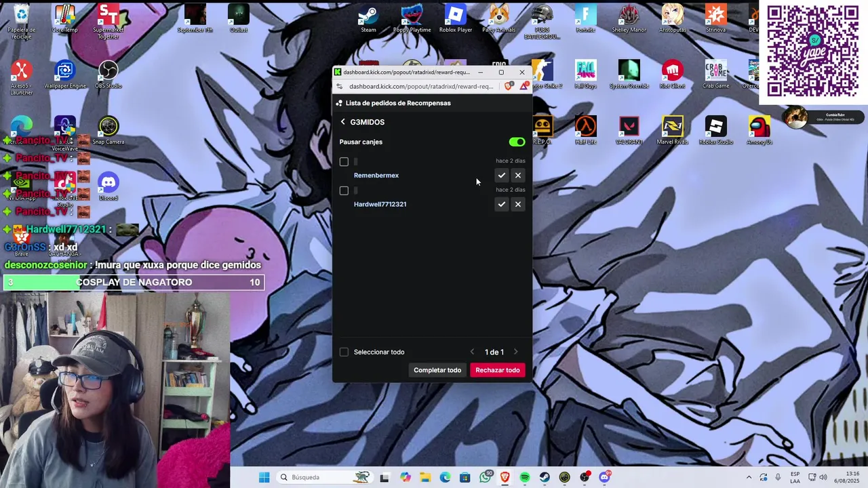Click the Completar todo button

click(437, 370)
